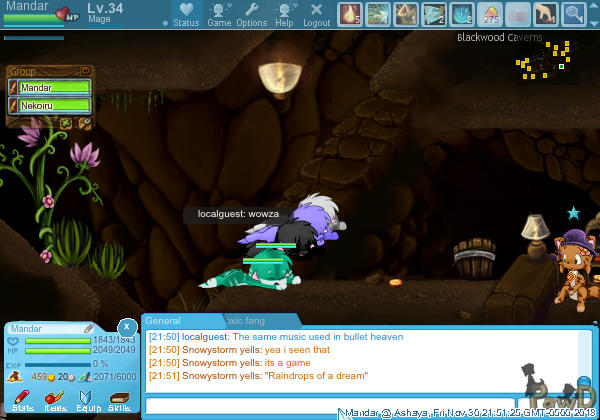The height and width of the screenshot is (420, 600).
Task: Use the hotbar item with count 275
Action: 490,14
